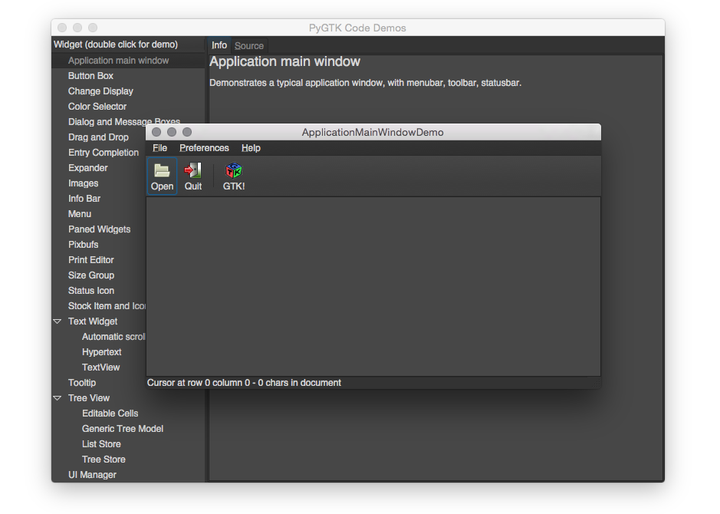Select Stock Item and Icon entry
Image resolution: width=720 pixels, height=514 pixels.
(107, 306)
